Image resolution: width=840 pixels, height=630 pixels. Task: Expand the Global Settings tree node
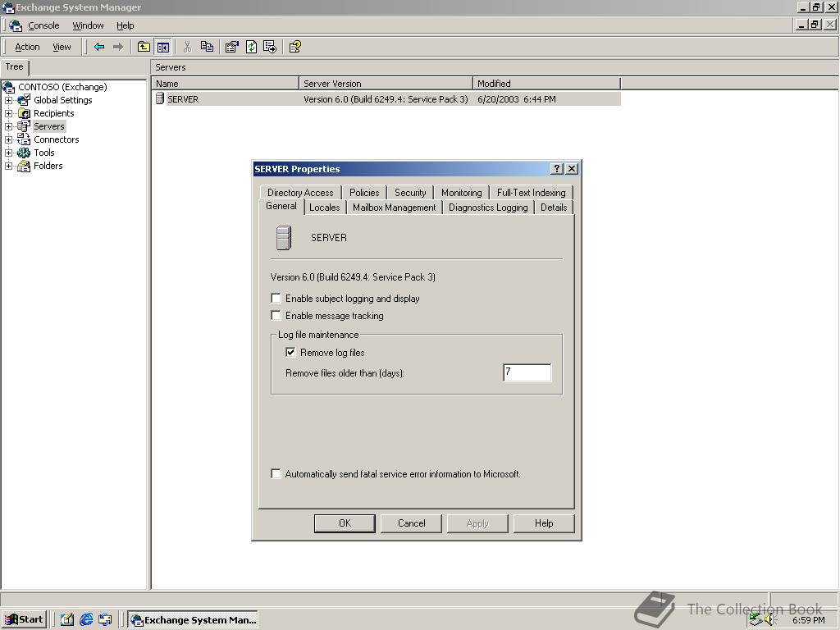[8, 100]
